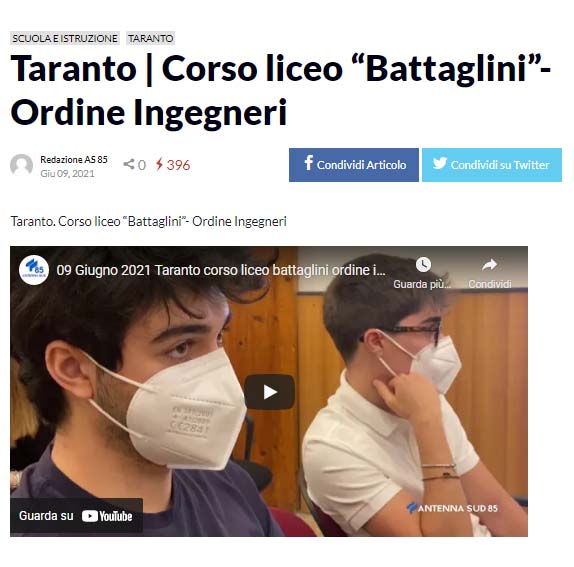Open the Redazione AS 85 author link
This screenshot has height=567, width=574.
tap(74, 160)
